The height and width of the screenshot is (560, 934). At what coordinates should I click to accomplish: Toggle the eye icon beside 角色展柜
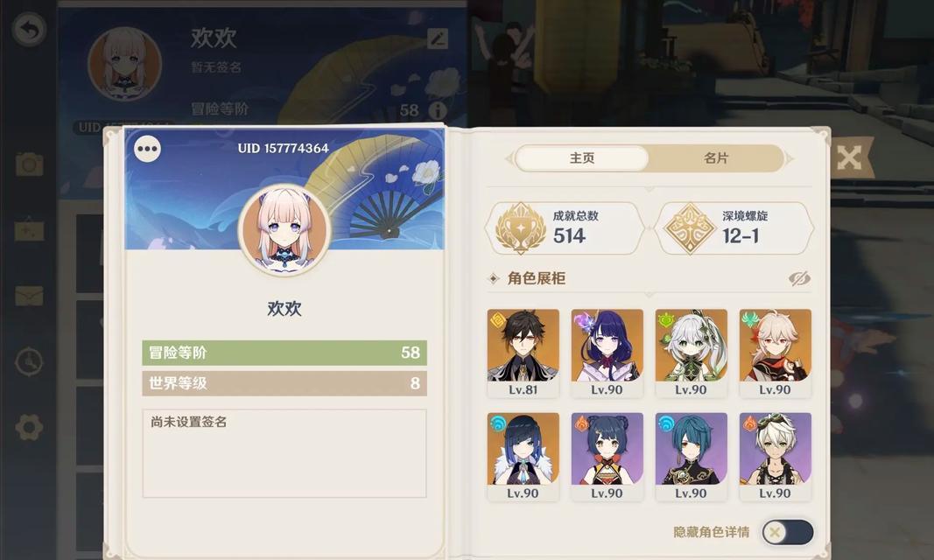(x=799, y=278)
